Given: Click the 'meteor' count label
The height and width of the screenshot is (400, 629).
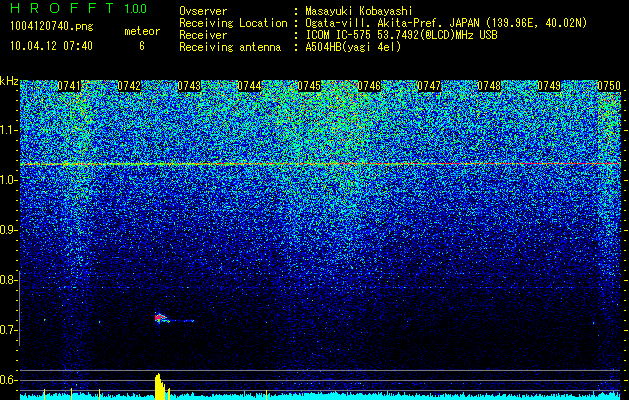Looking at the screenshot, I should click(142, 31).
